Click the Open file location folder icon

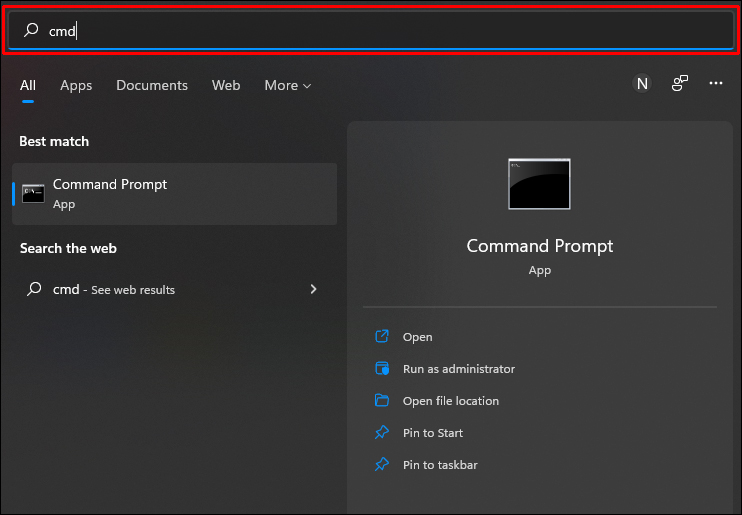tap(381, 401)
